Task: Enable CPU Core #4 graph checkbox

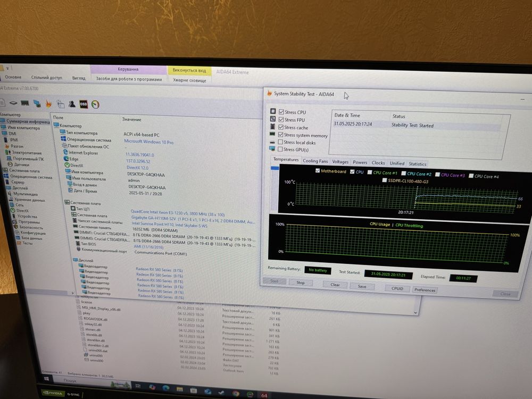Action: [x=471, y=176]
